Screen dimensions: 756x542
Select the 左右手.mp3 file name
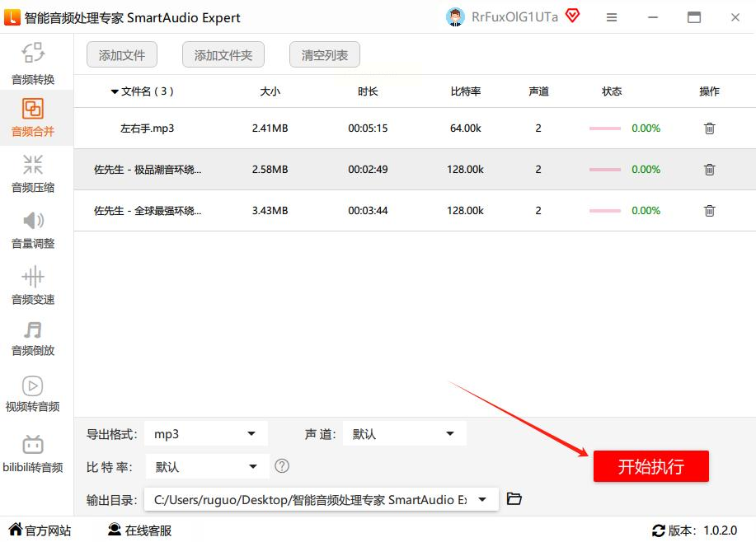coord(147,128)
